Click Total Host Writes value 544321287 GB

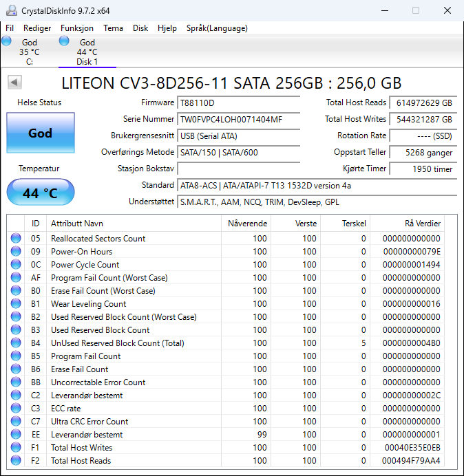423,119
